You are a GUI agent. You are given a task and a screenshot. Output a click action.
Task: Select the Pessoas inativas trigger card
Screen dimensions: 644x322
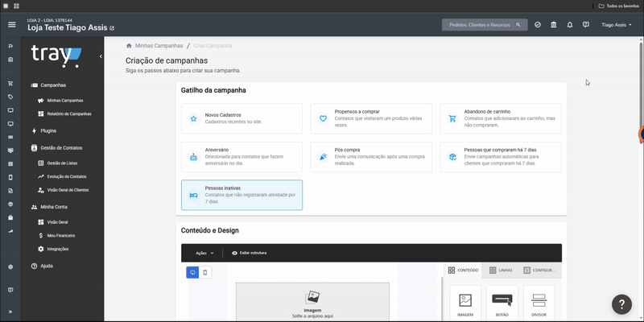(242, 195)
